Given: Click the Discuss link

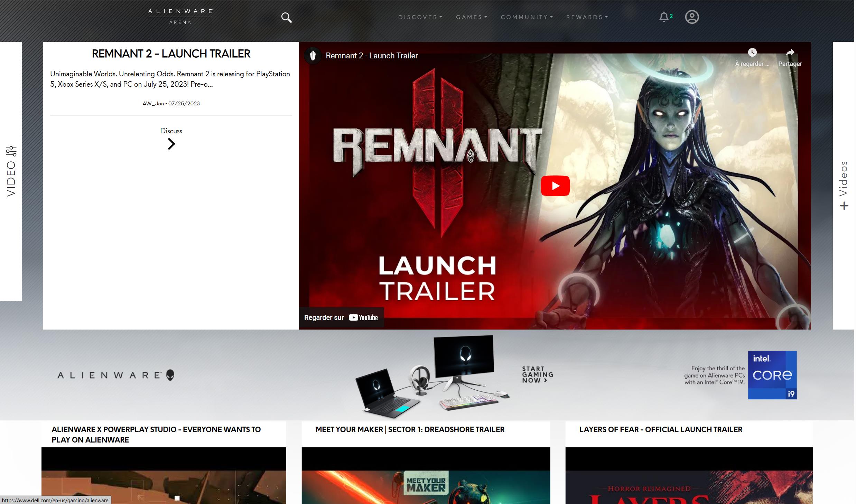Looking at the screenshot, I should pyautogui.click(x=171, y=131).
